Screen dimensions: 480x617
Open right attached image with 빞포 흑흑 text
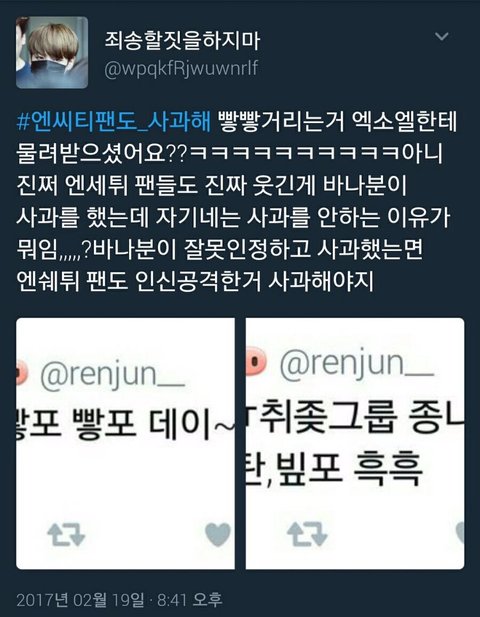coord(355,443)
